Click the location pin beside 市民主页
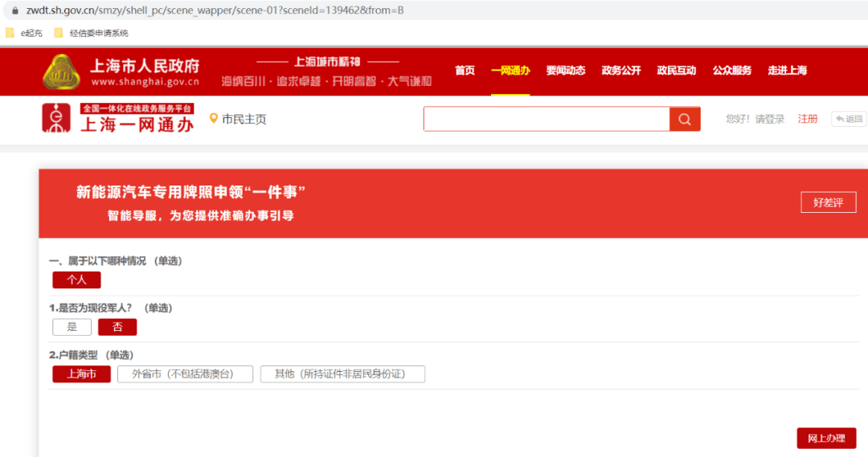This screenshot has width=868, height=457. pos(213,118)
